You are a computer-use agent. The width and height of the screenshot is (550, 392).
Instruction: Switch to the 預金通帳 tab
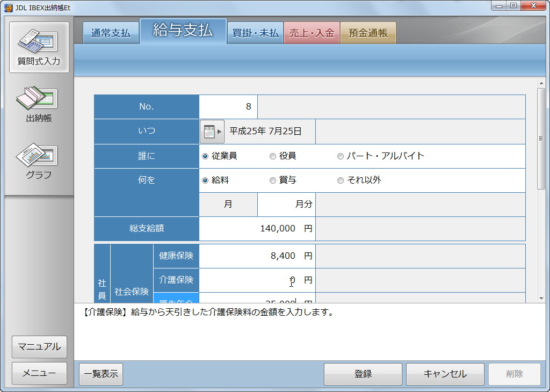coord(368,32)
